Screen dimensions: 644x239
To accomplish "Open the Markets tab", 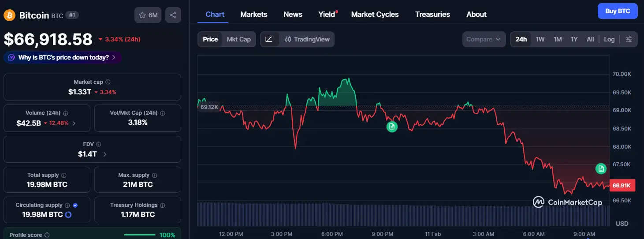I will 253,14.
